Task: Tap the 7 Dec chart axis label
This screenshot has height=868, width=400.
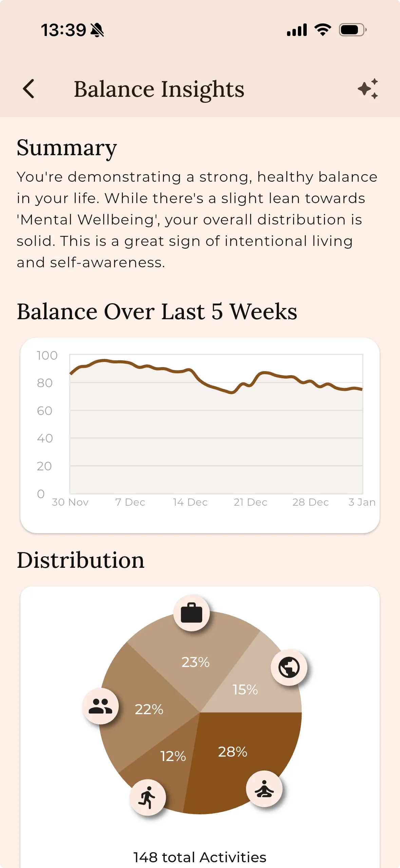Action: pos(130,502)
